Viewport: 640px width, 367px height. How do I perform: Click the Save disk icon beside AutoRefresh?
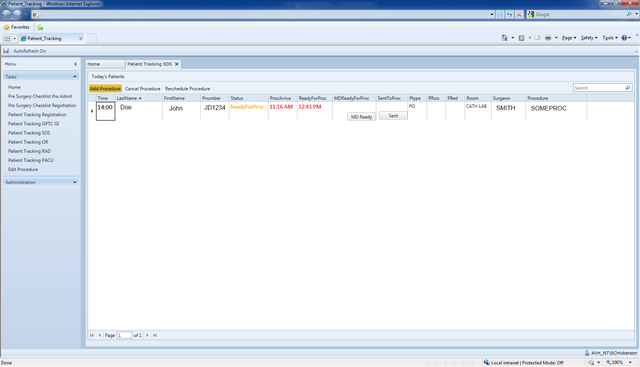6,51
